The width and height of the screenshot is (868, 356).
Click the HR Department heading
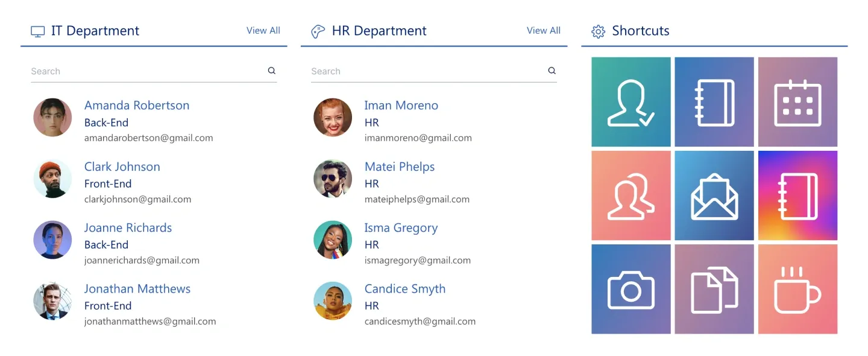pos(379,31)
